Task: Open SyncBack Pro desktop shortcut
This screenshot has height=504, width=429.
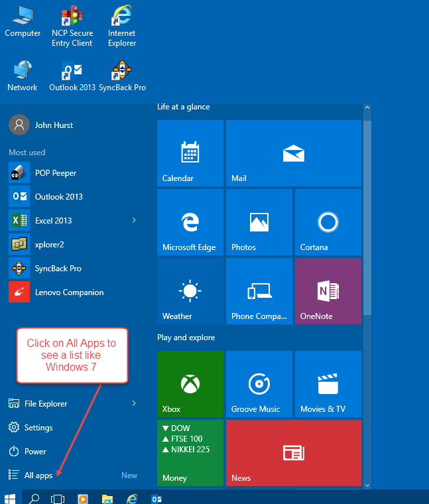Action: click(x=122, y=76)
